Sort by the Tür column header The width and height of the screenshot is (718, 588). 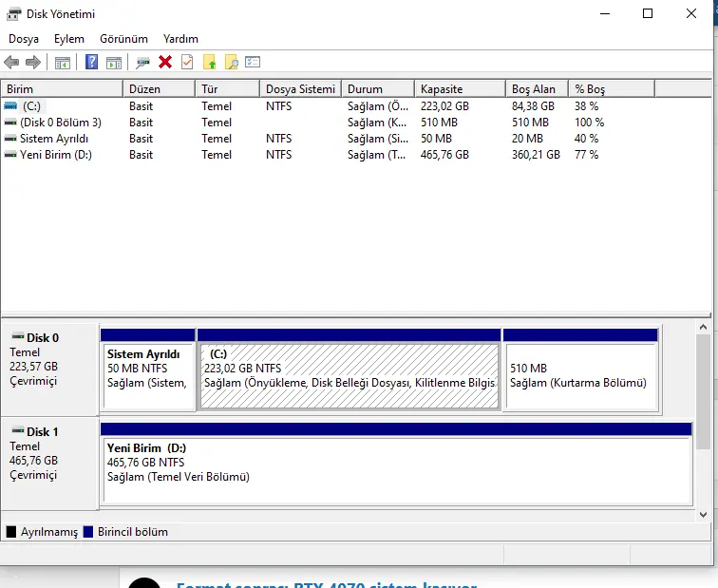(x=227, y=89)
